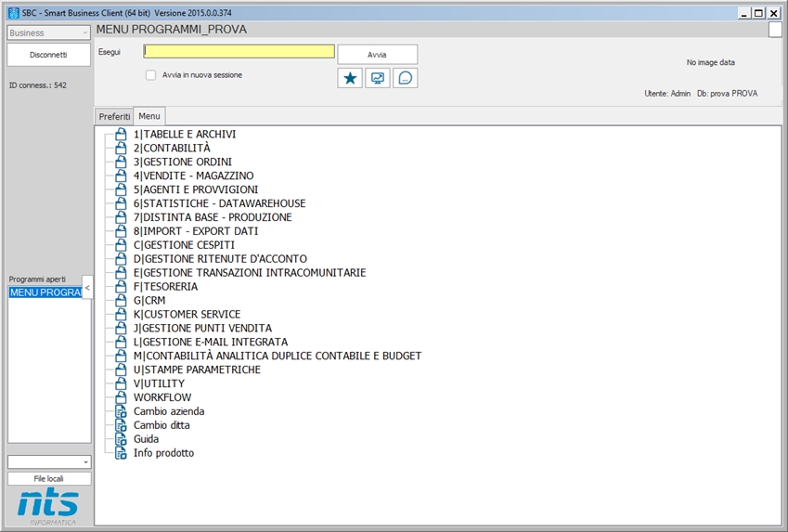This screenshot has width=788, height=532.
Task: Click lock icon beside F|TESORERIA
Action: (x=121, y=286)
